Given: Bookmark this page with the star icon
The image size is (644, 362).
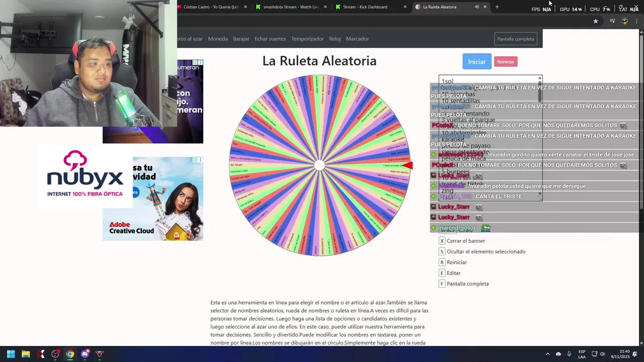Looking at the screenshot, I should tap(596, 21).
